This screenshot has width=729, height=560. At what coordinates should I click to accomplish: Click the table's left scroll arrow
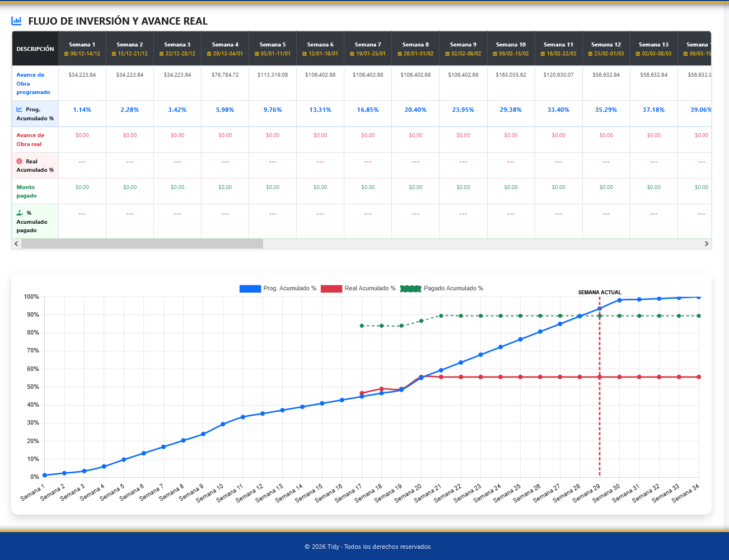[x=16, y=243]
